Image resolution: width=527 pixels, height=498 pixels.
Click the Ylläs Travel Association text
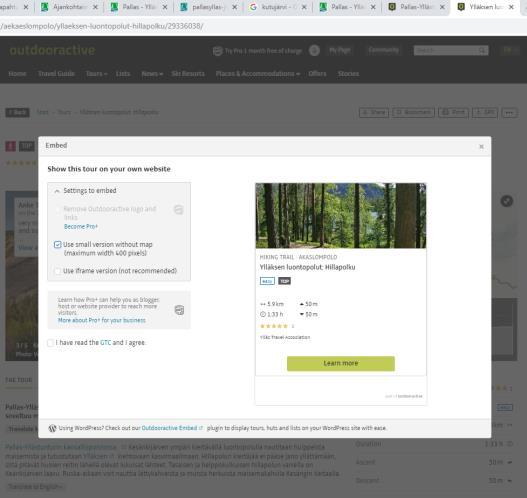pos(285,337)
